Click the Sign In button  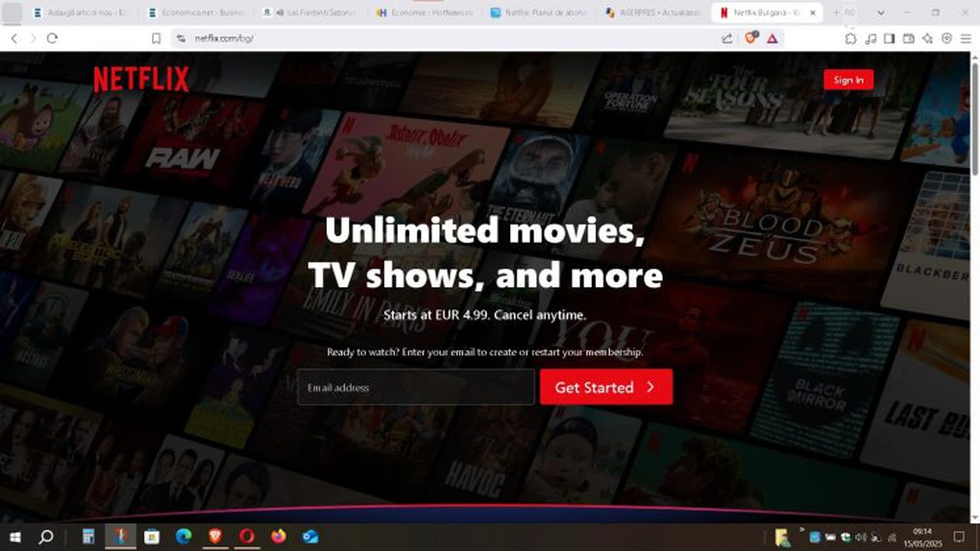coord(848,80)
